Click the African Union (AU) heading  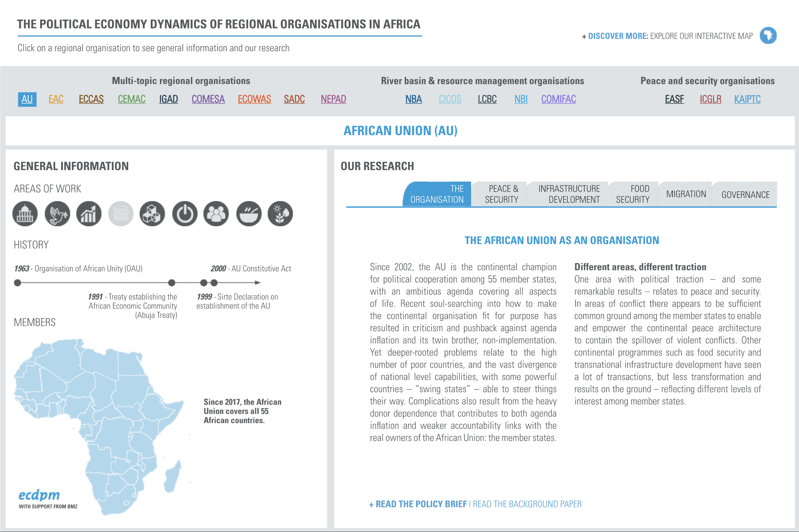[400, 131]
